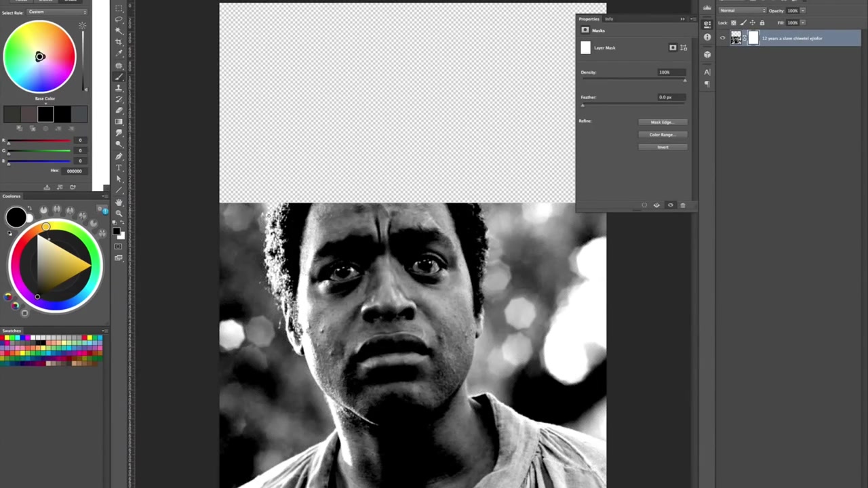
Task: Select the Rectangular Marquee tool
Action: pyautogui.click(x=119, y=7)
